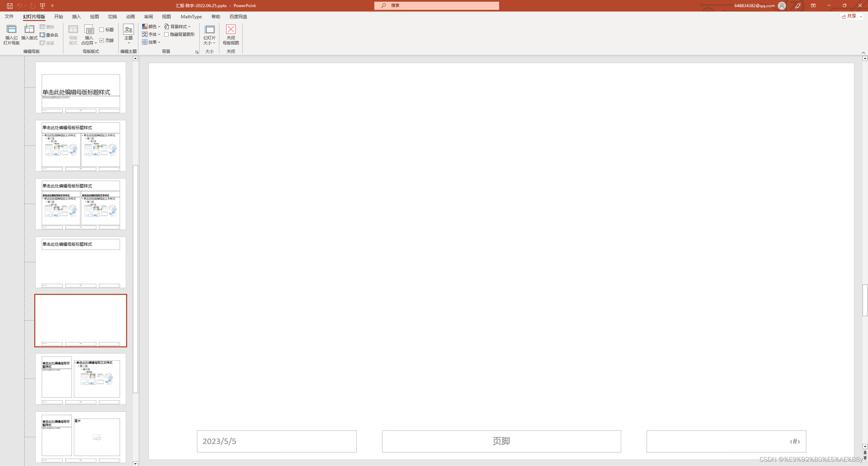Image resolution: width=868 pixels, height=466 pixels.
Task: Click the Save icon in quick access toolbar
Action: coord(10,6)
